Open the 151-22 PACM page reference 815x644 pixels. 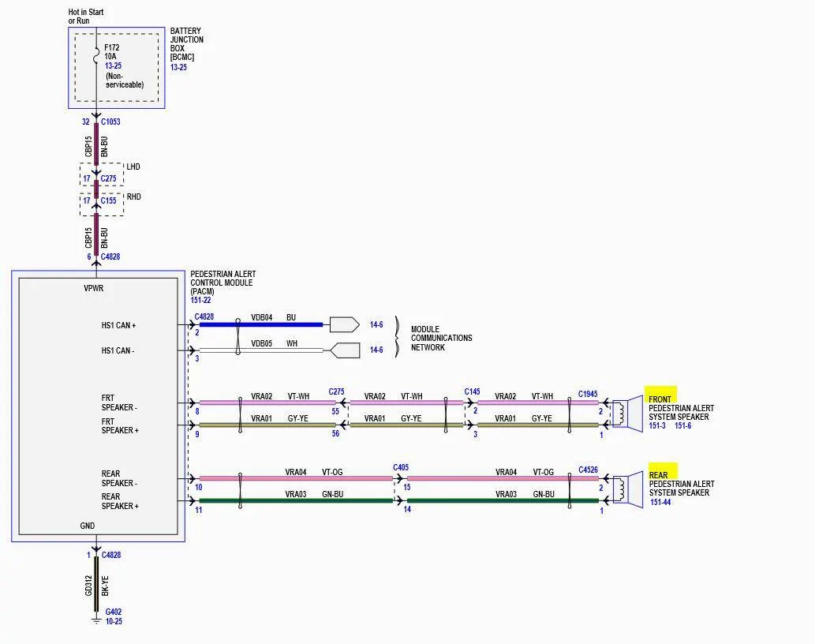tap(200, 301)
